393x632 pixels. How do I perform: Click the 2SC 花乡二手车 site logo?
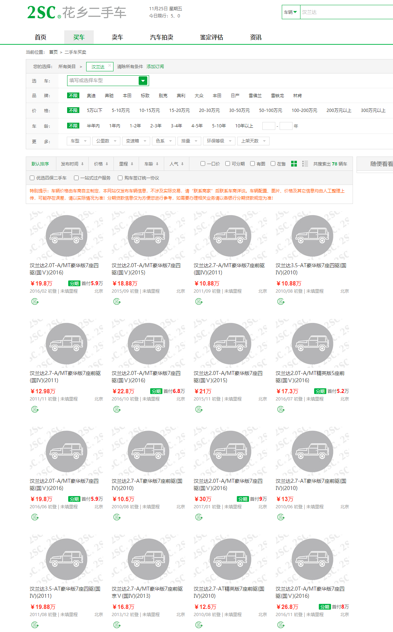coord(77,12)
